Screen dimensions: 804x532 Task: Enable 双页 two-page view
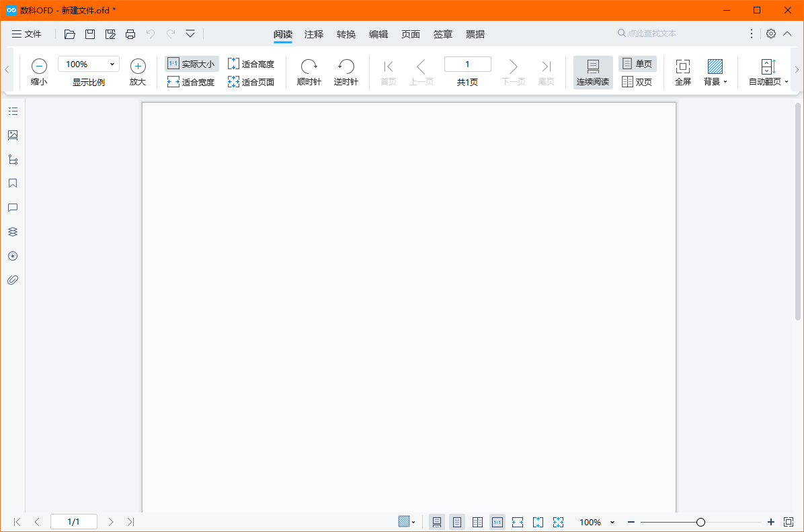coord(636,83)
